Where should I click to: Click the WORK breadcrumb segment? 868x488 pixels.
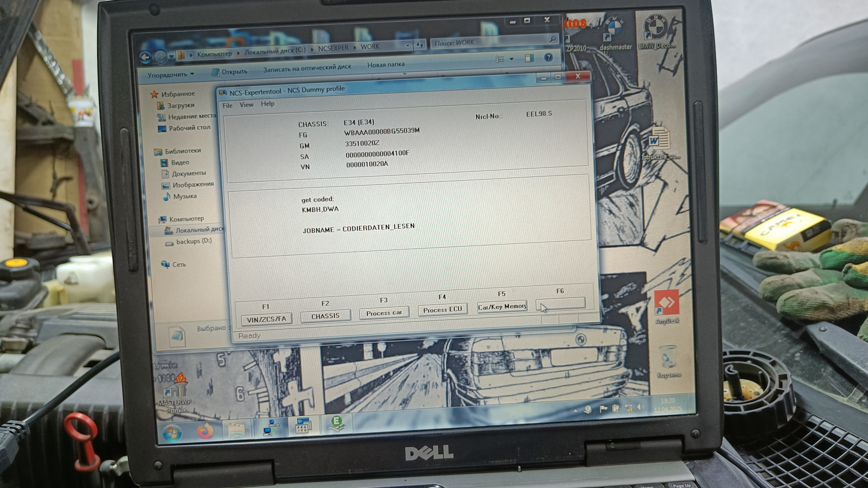tap(370, 47)
